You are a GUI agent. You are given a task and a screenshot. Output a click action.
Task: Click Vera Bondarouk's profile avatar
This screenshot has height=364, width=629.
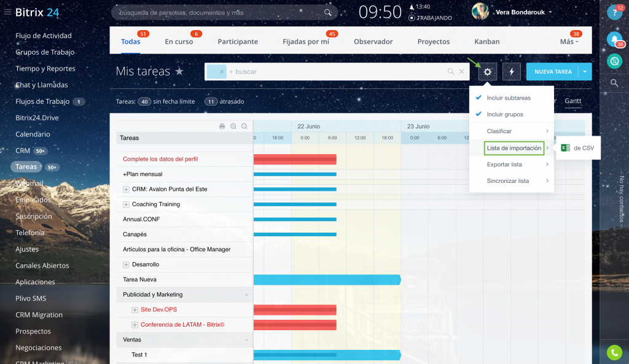(480, 12)
